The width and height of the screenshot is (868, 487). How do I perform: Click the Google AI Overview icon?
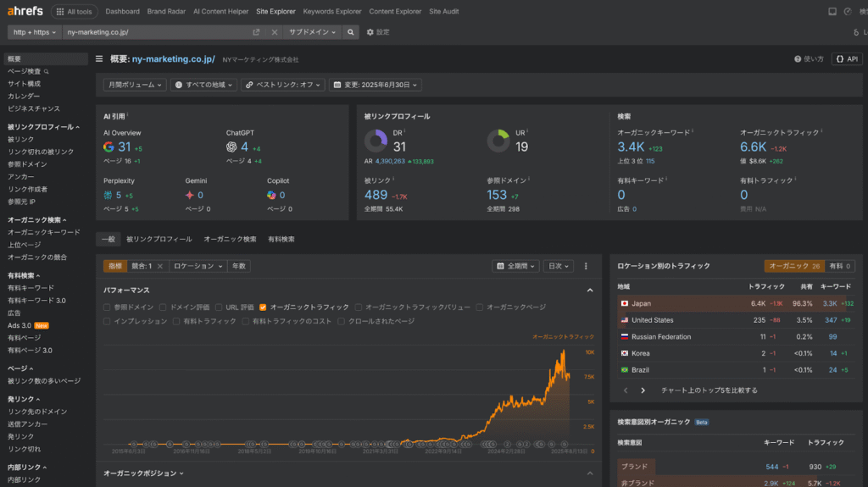click(x=108, y=147)
